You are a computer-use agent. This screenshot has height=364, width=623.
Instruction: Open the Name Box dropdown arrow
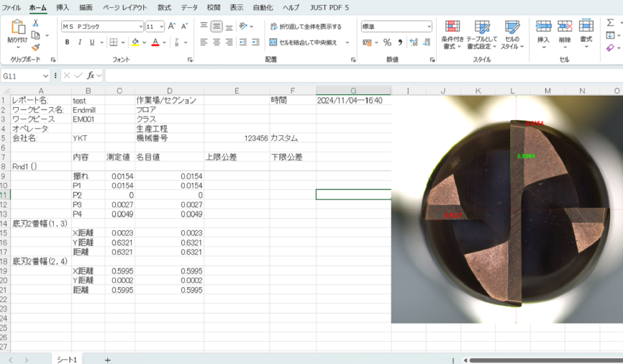[x=46, y=76]
